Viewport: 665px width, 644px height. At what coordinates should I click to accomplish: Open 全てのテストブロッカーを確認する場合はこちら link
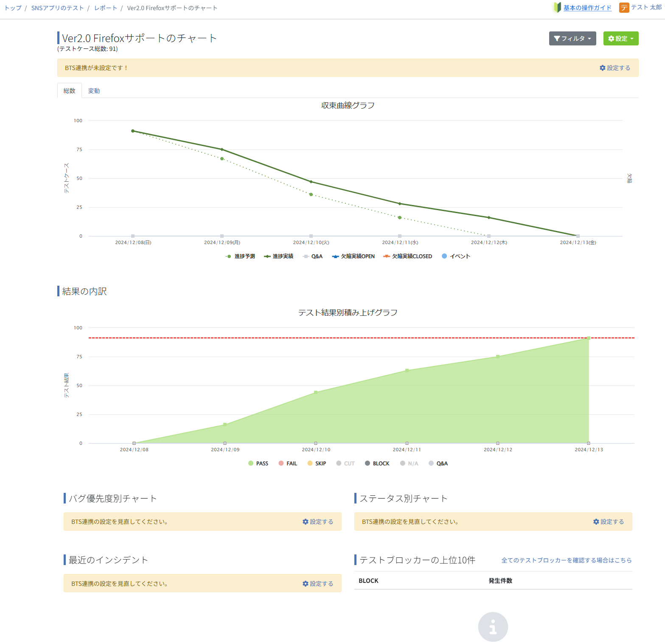pyautogui.click(x=567, y=560)
